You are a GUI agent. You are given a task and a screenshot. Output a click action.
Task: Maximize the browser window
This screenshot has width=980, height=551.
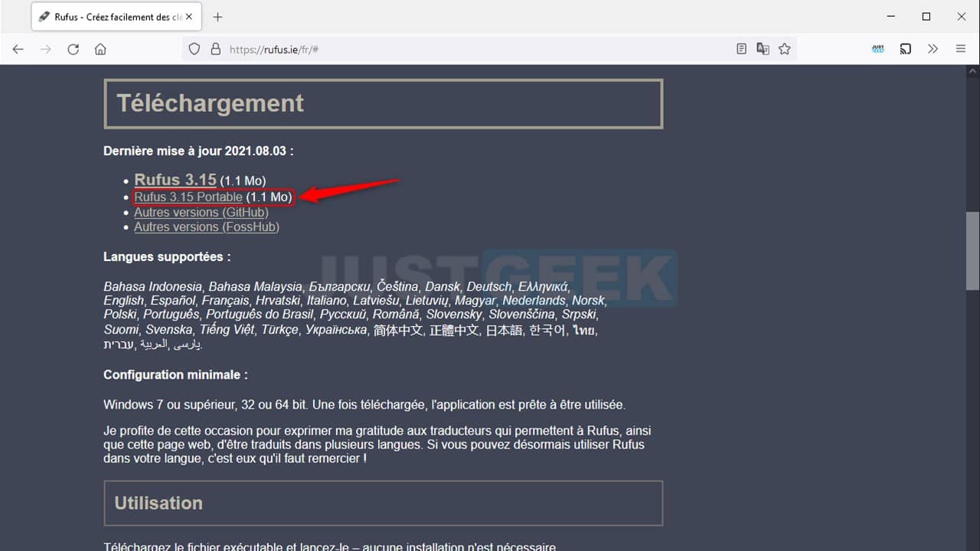(x=926, y=16)
